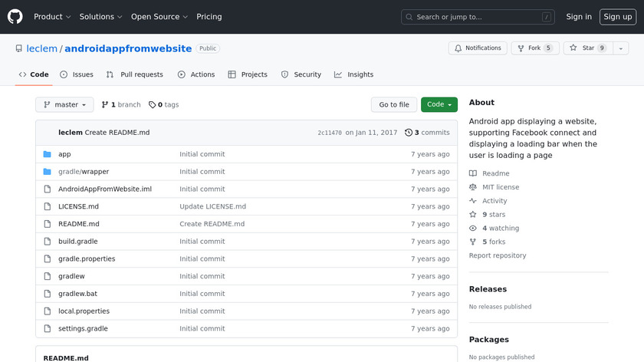Click the commits history clock icon
This screenshot has width=644, height=362.
tap(408, 133)
